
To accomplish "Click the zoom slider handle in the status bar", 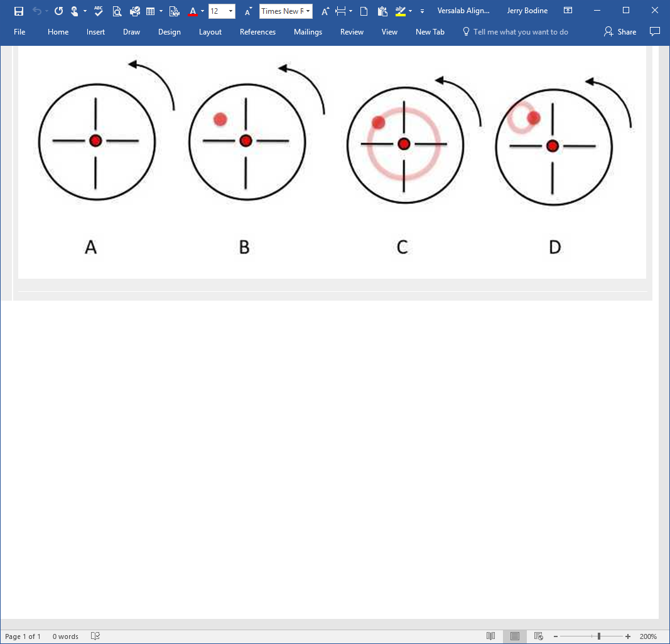I will [x=599, y=636].
